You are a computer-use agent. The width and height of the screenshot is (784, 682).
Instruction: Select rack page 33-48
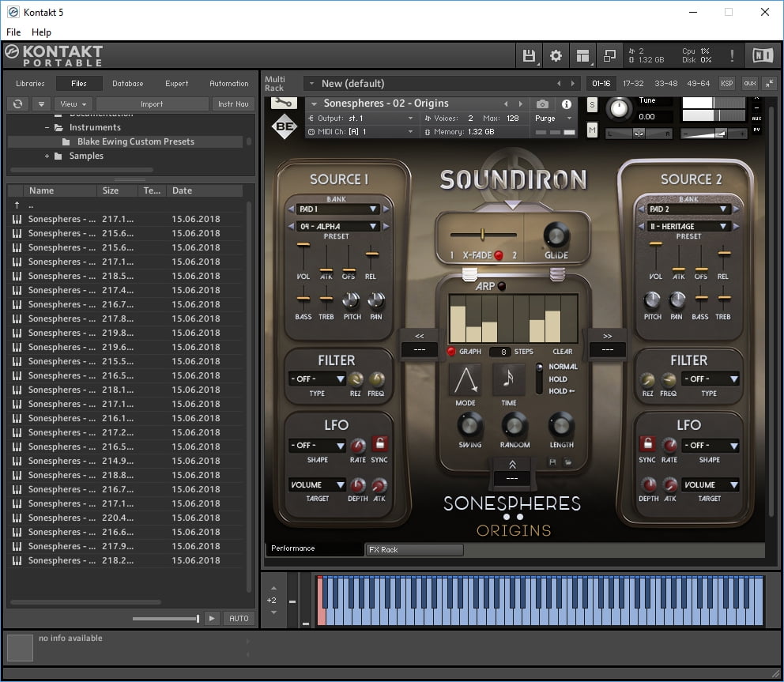coord(666,84)
